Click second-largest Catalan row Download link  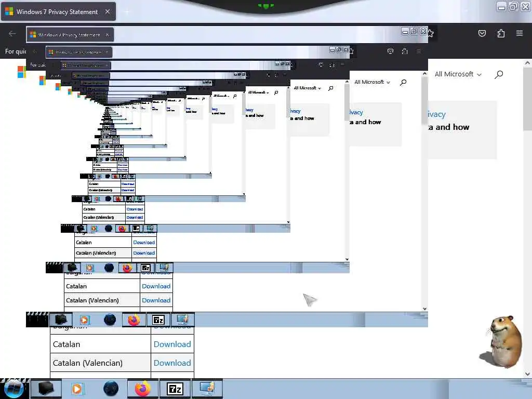point(156,286)
